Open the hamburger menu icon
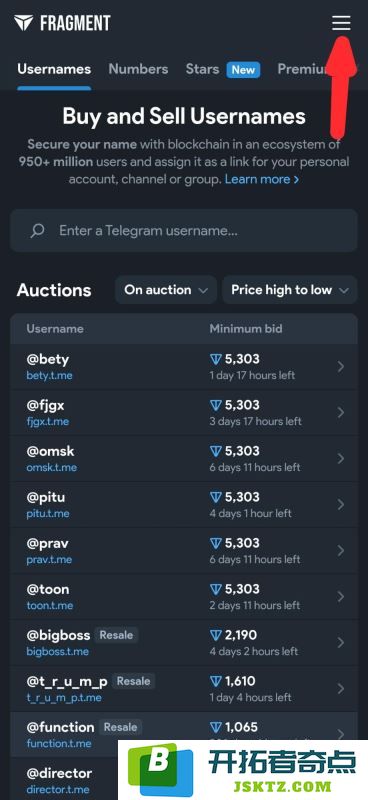Viewport: 368px width, 800px height. pos(341,22)
